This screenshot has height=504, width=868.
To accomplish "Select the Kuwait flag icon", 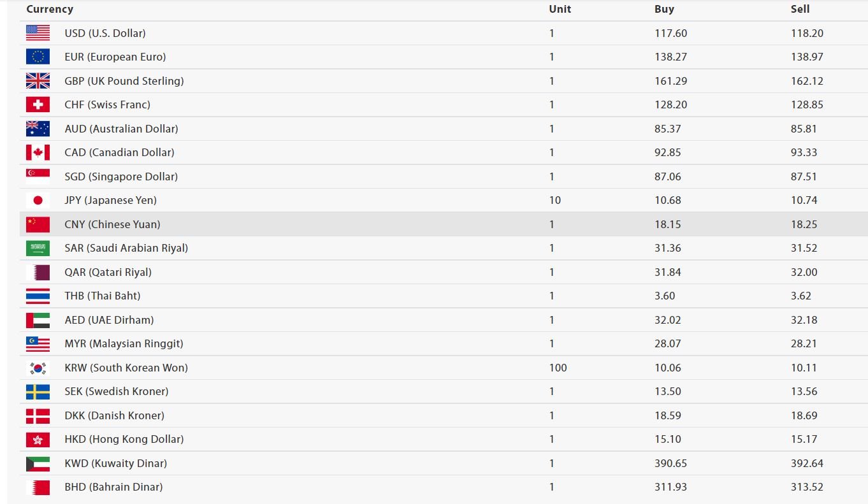I will [x=38, y=463].
